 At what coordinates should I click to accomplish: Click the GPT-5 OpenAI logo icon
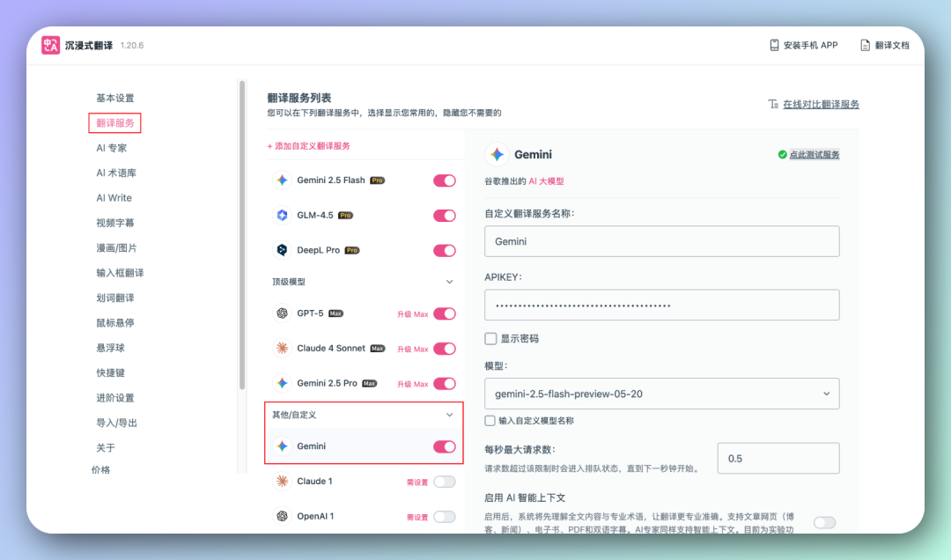tap(282, 313)
